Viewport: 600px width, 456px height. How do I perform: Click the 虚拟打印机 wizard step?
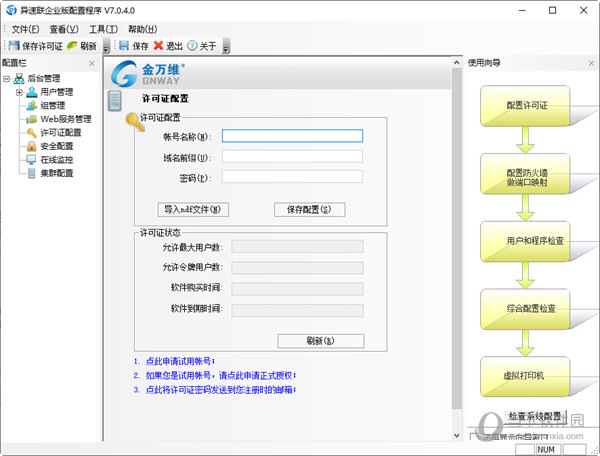point(525,376)
